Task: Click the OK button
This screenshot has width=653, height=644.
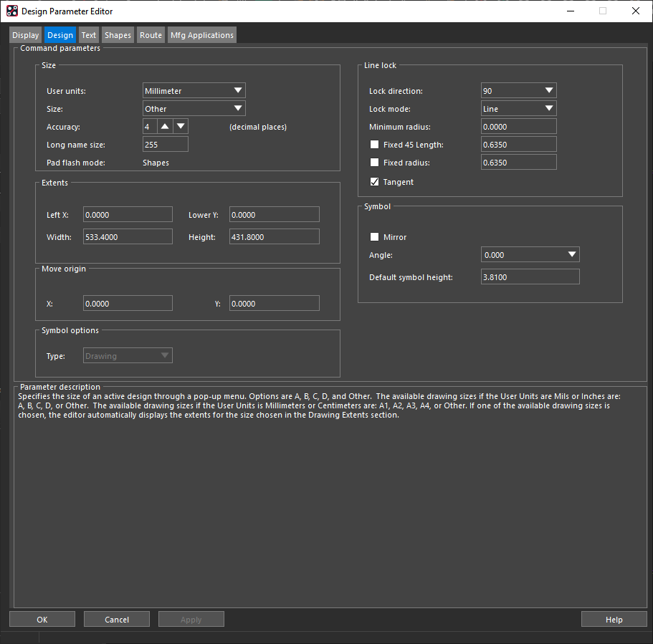Action: coord(42,619)
